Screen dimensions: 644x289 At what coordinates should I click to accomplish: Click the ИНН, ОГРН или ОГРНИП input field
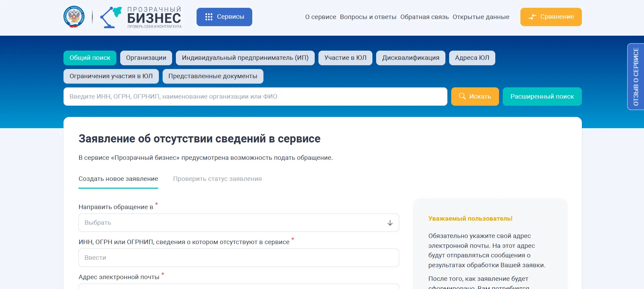[x=238, y=258]
